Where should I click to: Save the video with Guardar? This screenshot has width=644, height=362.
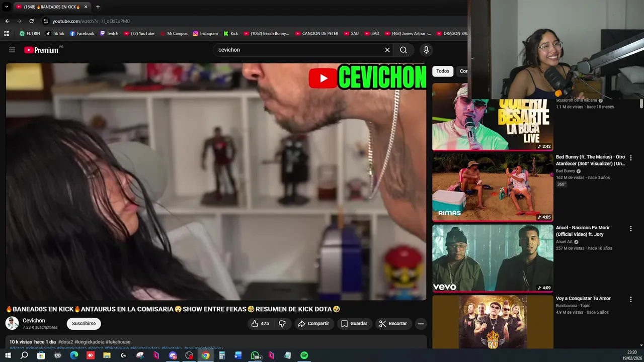pyautogui.click(x=354, y=324)
